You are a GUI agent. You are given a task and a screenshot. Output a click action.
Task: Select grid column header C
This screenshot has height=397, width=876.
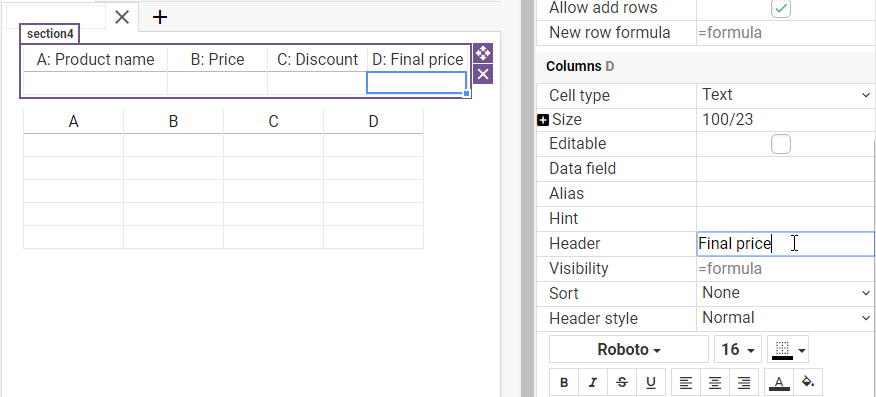pyautogui.click(x=273, y=121)
